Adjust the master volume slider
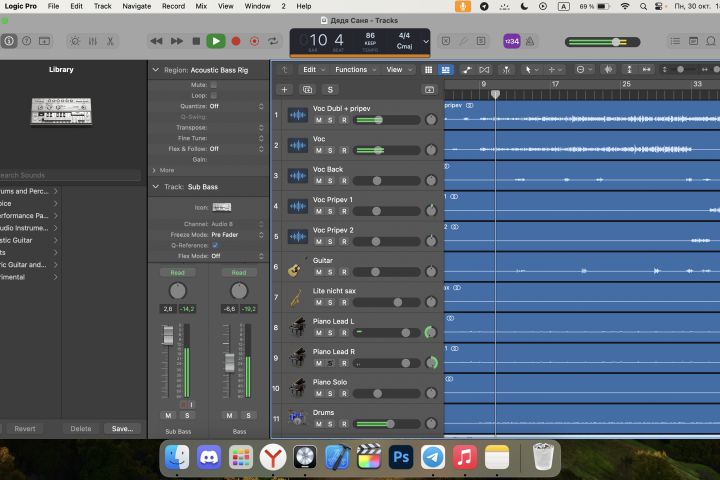The width and height of the screenshot is (720, 480). 602,42
